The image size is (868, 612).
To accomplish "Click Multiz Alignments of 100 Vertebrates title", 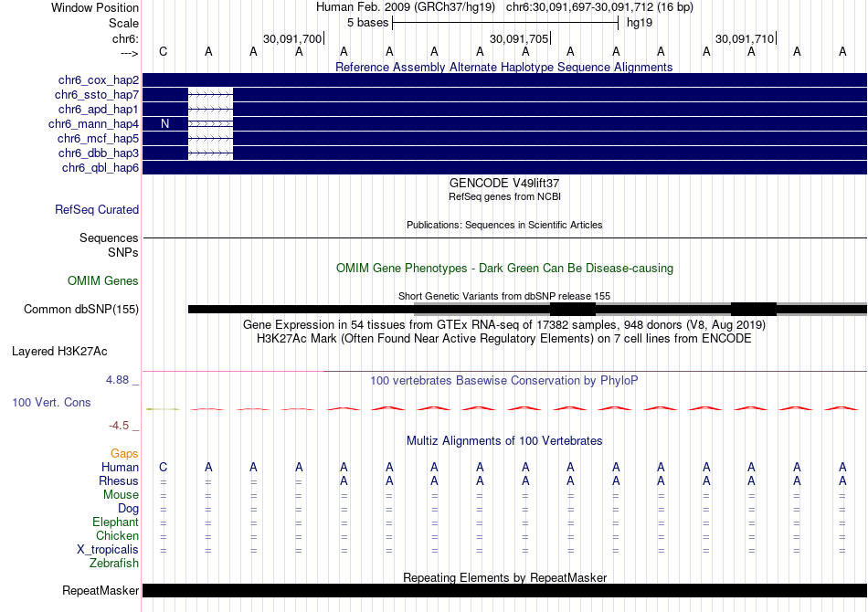I will pyautogui.click(x=504, y=440).
